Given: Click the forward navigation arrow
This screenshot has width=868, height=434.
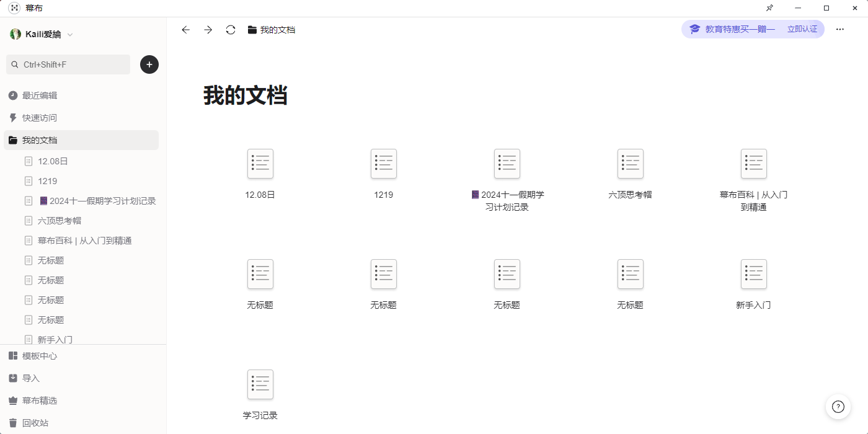Looking at the screenshot, I should point(208,30).
